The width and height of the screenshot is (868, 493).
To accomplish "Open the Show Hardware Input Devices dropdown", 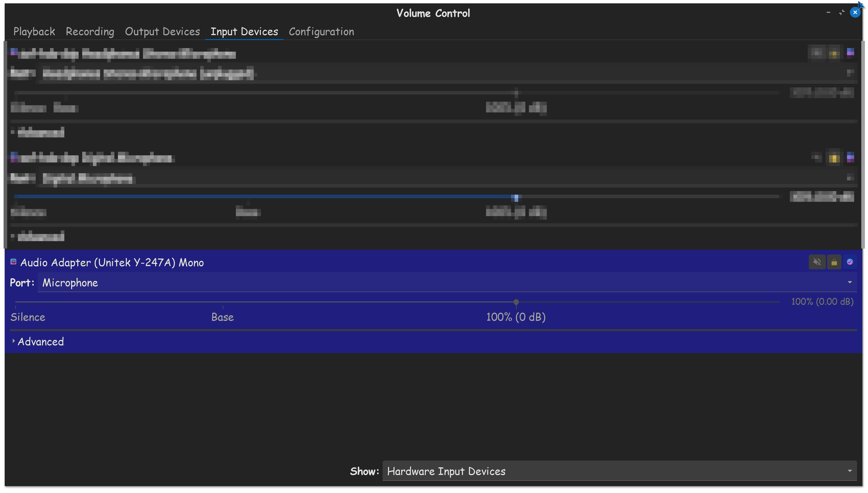I will [x=619, y=471].
